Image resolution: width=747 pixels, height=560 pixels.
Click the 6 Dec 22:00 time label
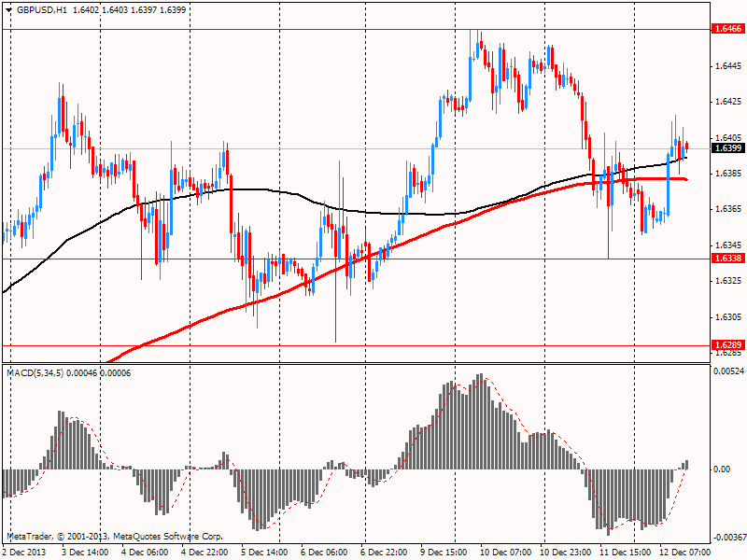[x=384, y=553]
